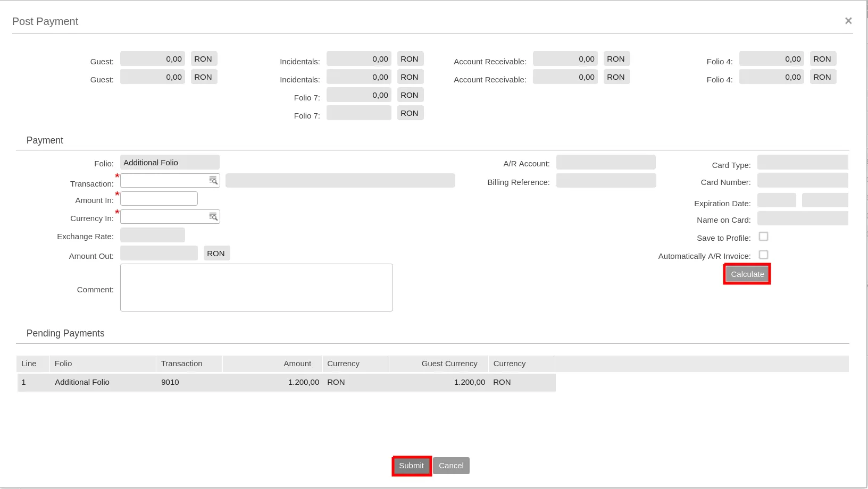
Task: Sort by the Transaction column header
Action: point(189,364)
